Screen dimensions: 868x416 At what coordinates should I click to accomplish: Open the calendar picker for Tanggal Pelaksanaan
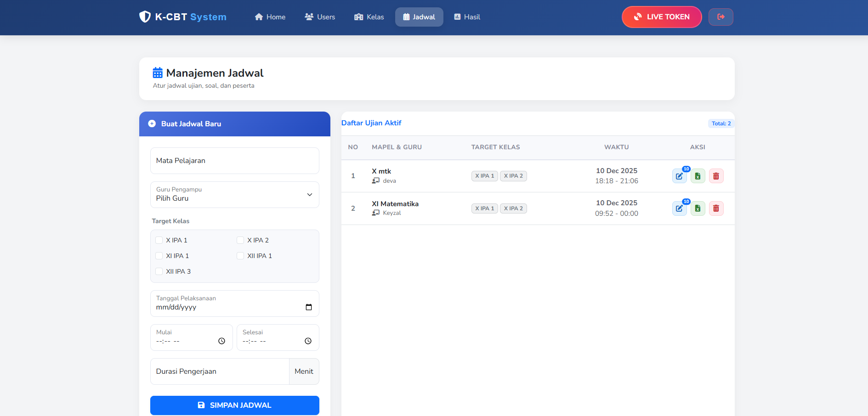coord(309,307)
